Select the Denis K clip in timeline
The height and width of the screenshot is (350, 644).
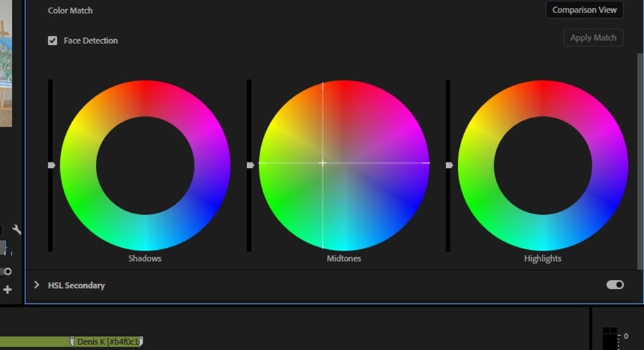point(107,342)
